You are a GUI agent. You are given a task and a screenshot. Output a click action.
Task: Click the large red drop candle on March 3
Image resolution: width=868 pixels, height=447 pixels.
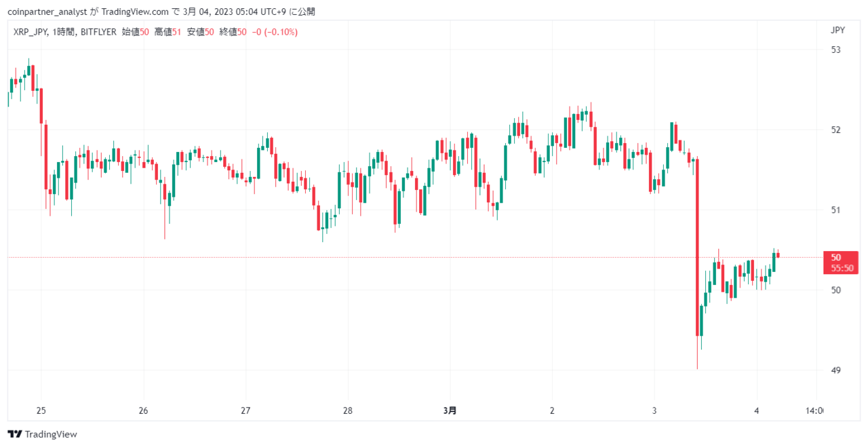tap(697, 247)
